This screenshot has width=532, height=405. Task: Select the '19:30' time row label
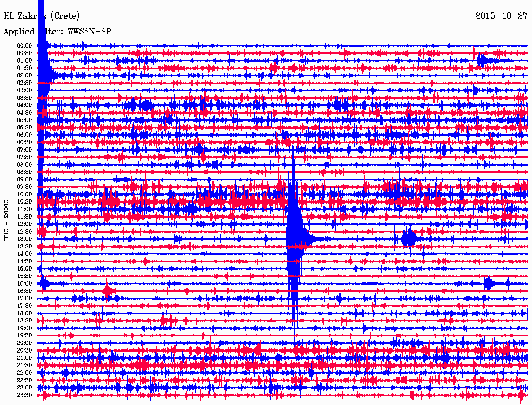tap(24, 336)
